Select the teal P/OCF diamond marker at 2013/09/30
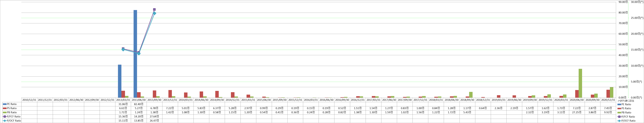Image resolution: width=644 pixels, height=123 pixels. 154,13
